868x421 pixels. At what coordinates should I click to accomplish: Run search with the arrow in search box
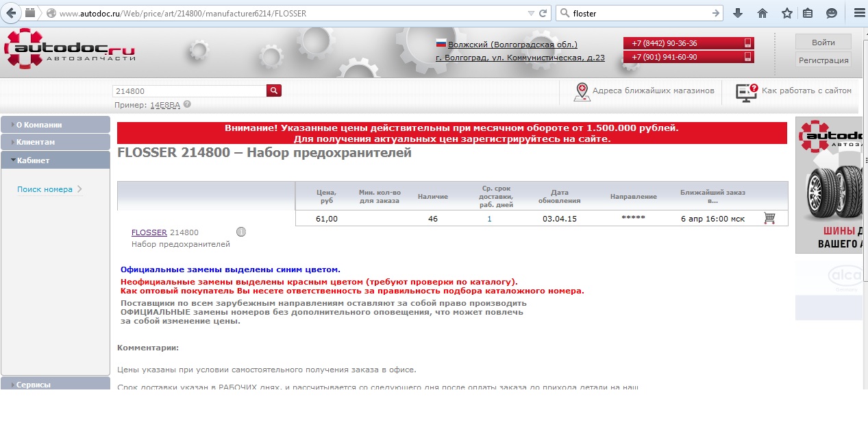tap(717, 13)
